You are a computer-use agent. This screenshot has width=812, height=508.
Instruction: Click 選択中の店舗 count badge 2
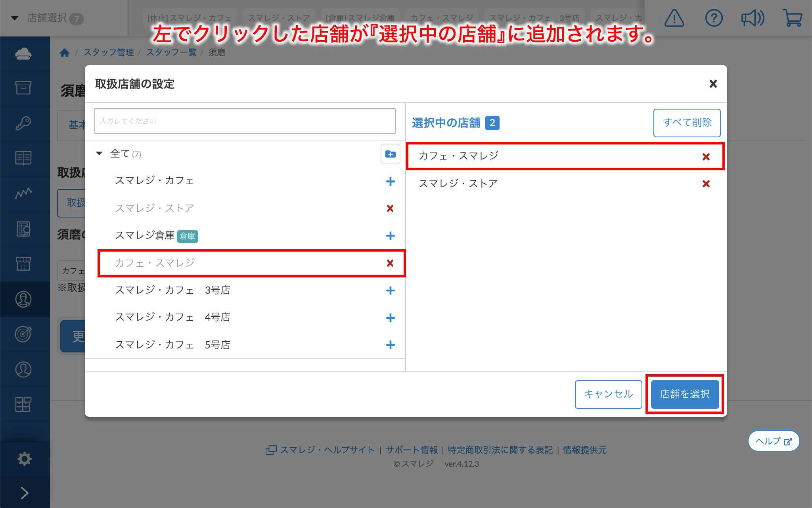click(x=492, y=123)
